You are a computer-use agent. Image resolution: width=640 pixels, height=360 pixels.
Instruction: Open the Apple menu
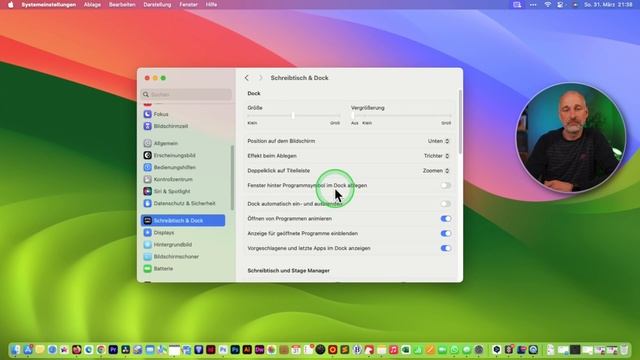coord(11,4)
